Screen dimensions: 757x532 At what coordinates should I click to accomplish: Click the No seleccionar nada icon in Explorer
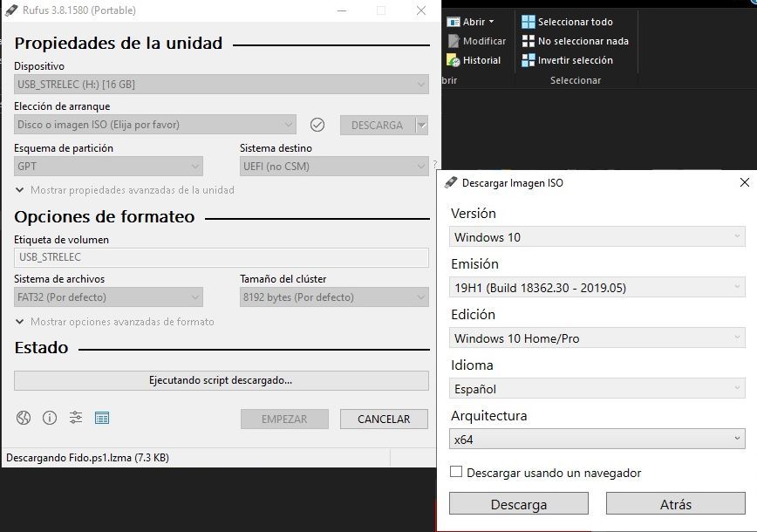click(x=529, y=41)
